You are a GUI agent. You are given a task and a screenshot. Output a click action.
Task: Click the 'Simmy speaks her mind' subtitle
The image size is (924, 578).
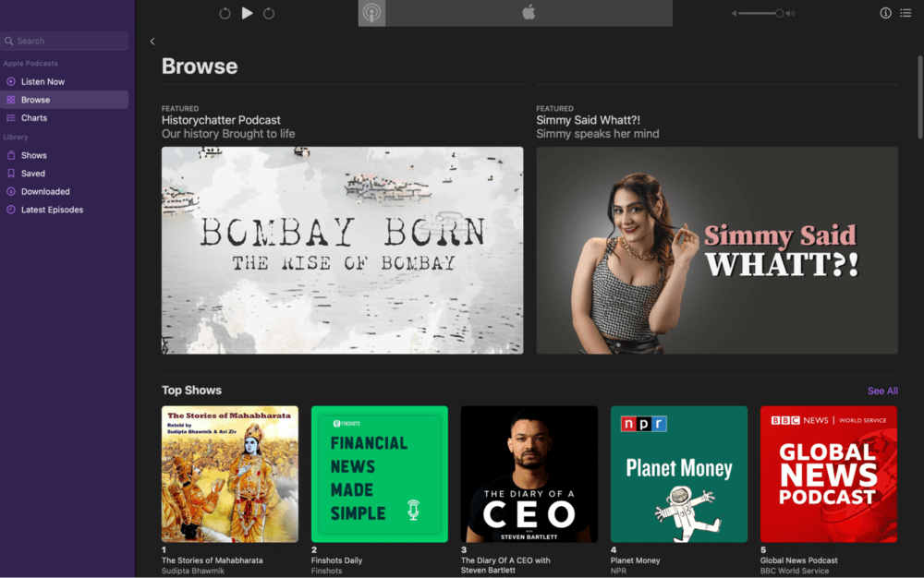(598, 134)
